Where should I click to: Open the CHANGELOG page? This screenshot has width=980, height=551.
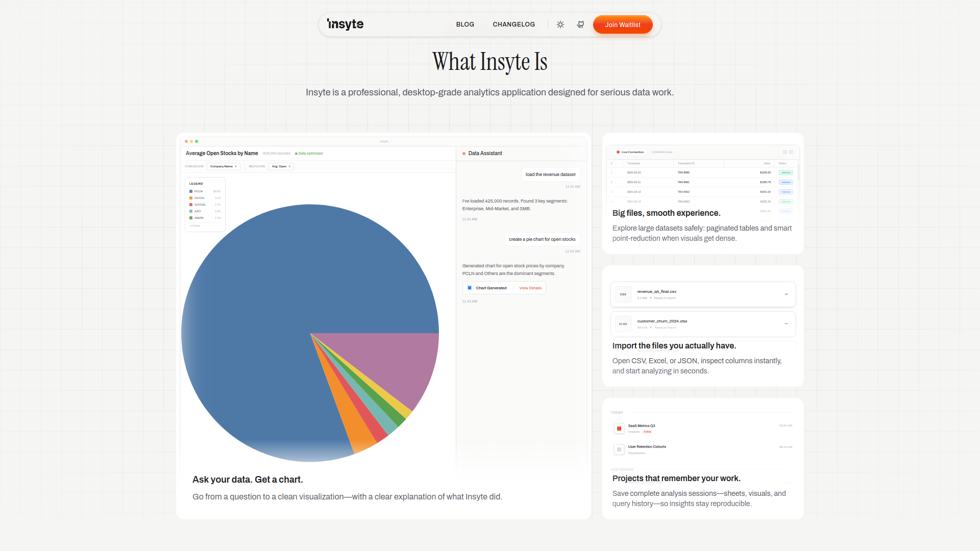pos(513,24)
